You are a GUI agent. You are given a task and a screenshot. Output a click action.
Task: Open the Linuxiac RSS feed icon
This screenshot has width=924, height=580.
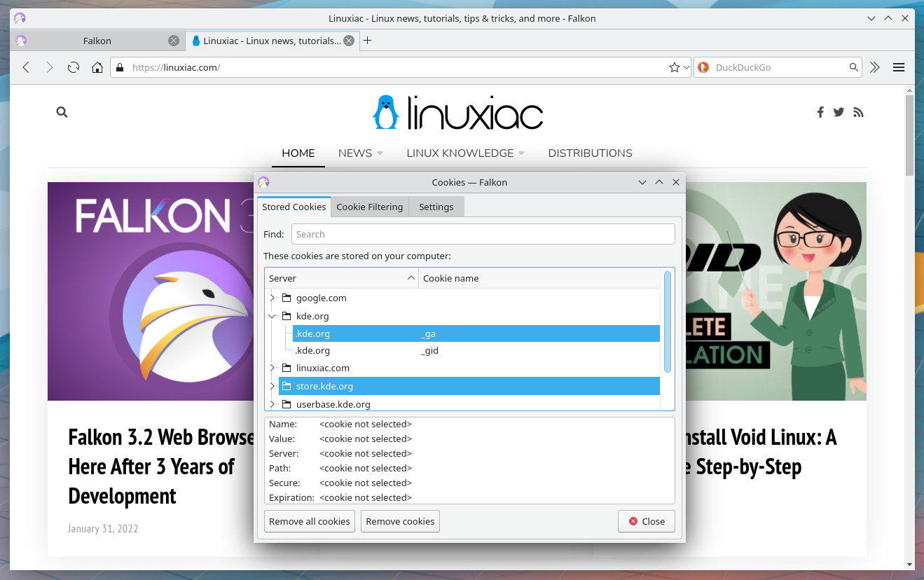click(x=858, y=112)
